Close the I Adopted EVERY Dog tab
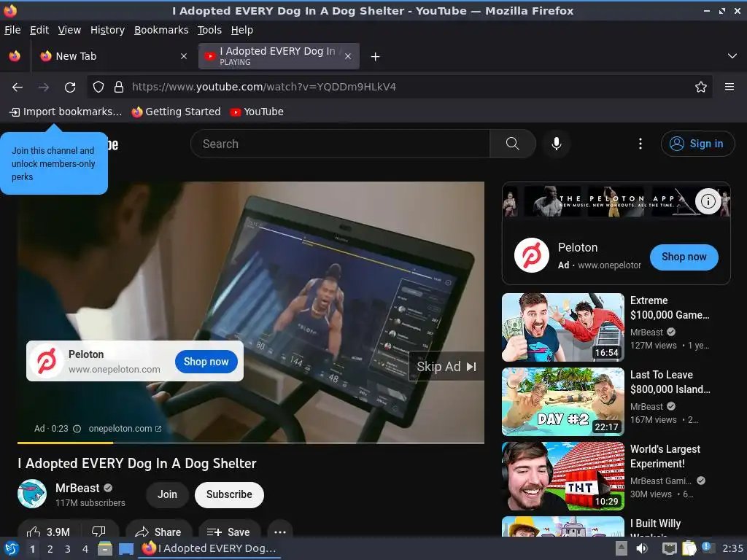 pyautogui.click(x=348, y=56)
